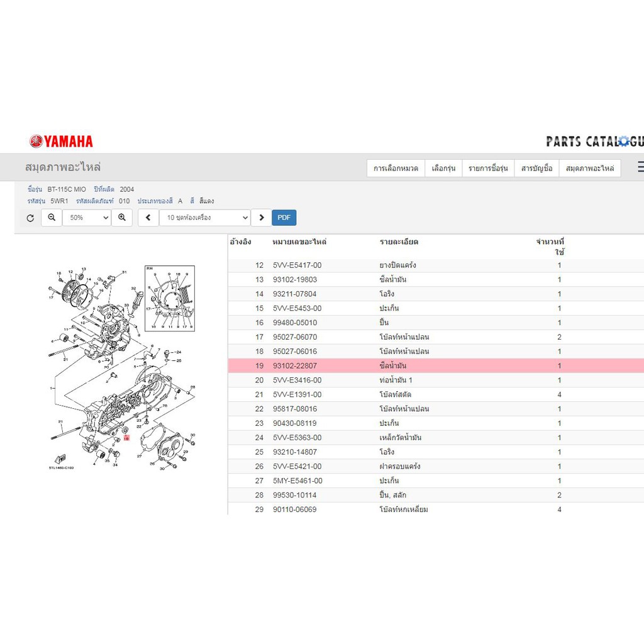Select the row for part 5VV-E5417-00
The image size is (644, 644).
(x=436, y=265)
